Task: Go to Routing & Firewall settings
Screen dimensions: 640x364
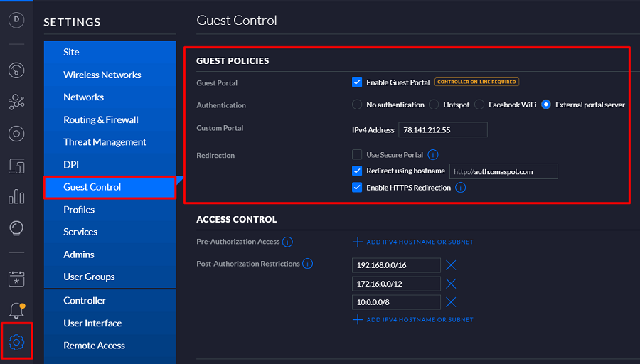Action: click(100, 119)
